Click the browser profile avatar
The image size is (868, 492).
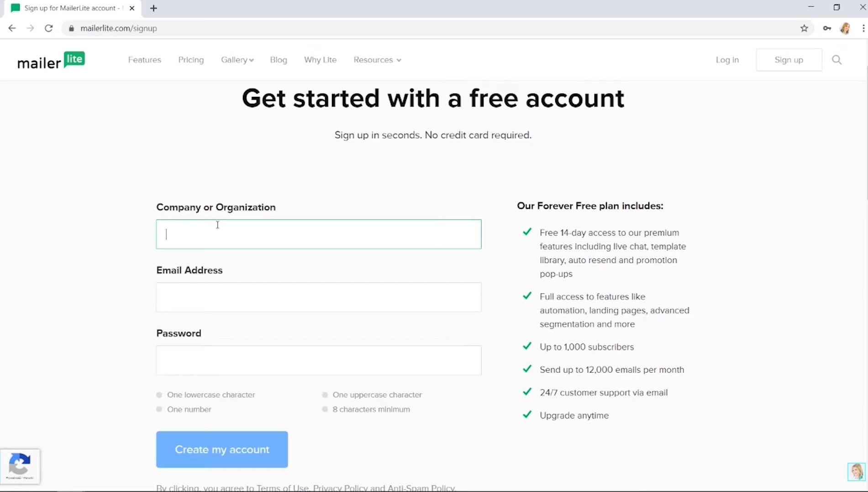tap(845, 28)
